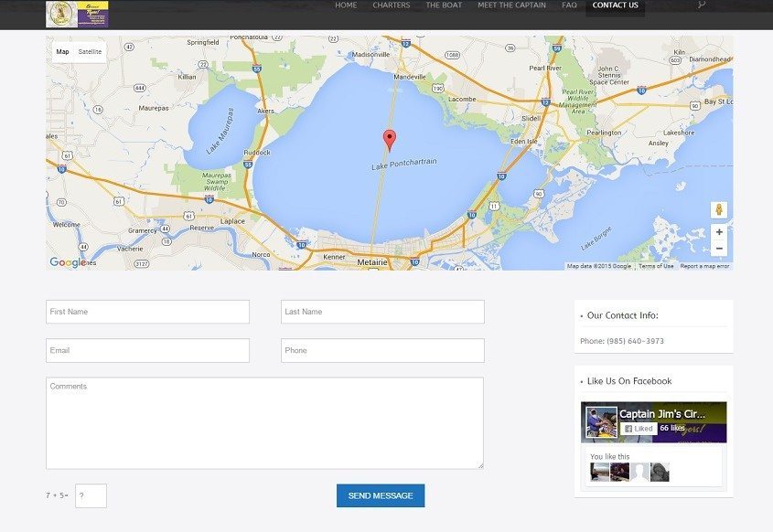Open the CHARTERS menu item
Screen dimensions: 773x532
(392, 5)
